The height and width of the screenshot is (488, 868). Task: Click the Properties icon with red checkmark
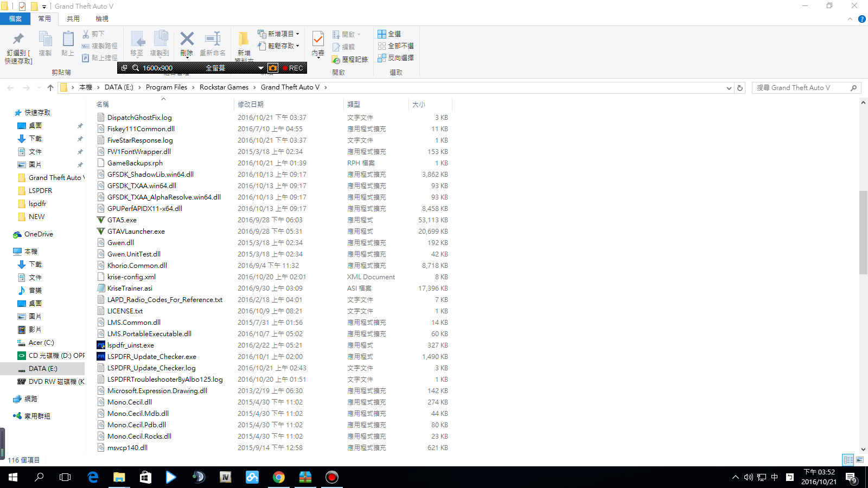(x=318, y=38)
